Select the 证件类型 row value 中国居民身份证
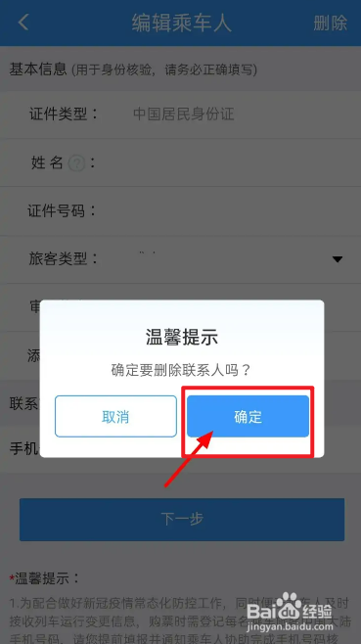Screen dimensions: 361x644 [184, 114]
